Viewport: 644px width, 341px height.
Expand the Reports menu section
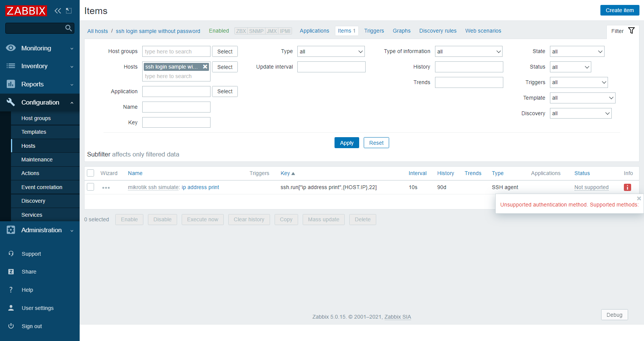click(x=40, y=84)
